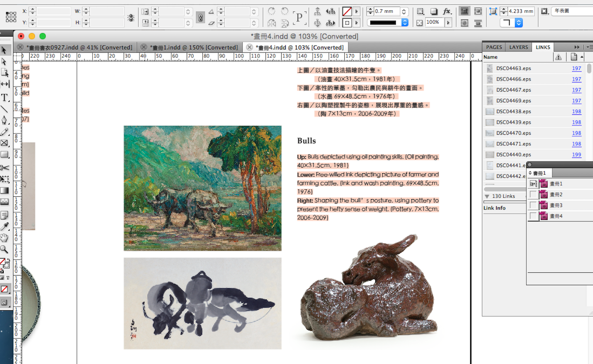Viewport: 593px width, 364px height.
Task: Apply drop shadow from control panel
Action: pos(434,11)
